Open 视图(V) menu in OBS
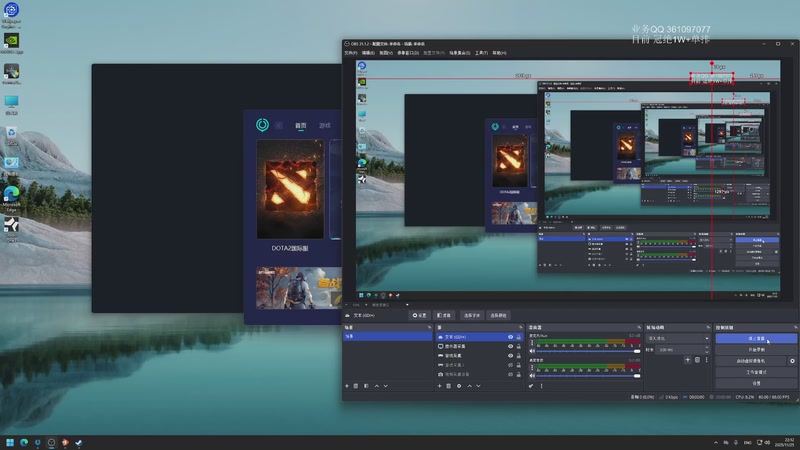Screen dimensions: 800x450 coord(386,53)
